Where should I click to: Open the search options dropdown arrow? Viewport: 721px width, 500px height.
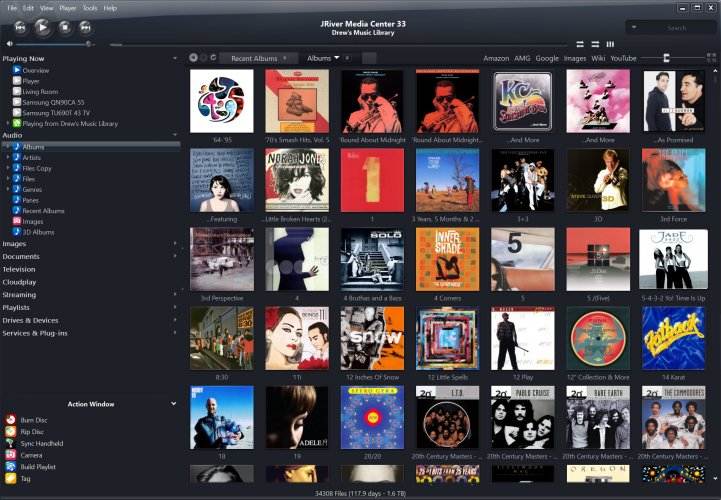coord(634,27)
